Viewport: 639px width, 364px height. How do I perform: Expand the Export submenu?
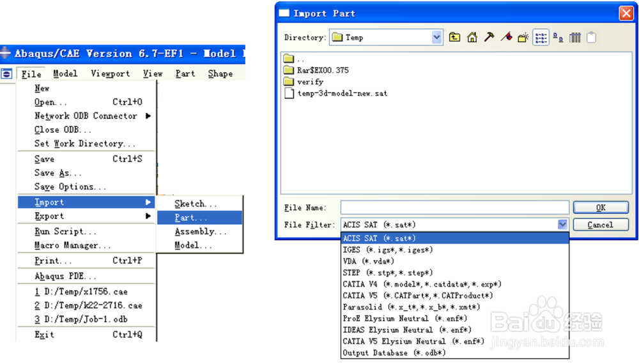(86, 216)
